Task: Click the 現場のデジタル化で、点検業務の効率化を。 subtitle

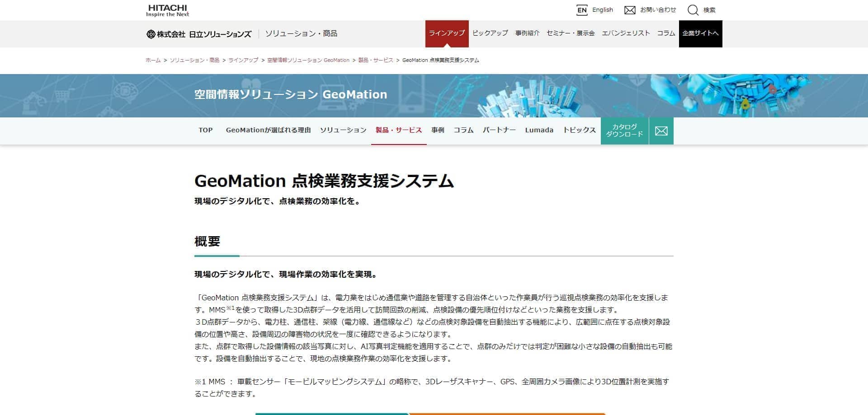Action: point(278,201)
